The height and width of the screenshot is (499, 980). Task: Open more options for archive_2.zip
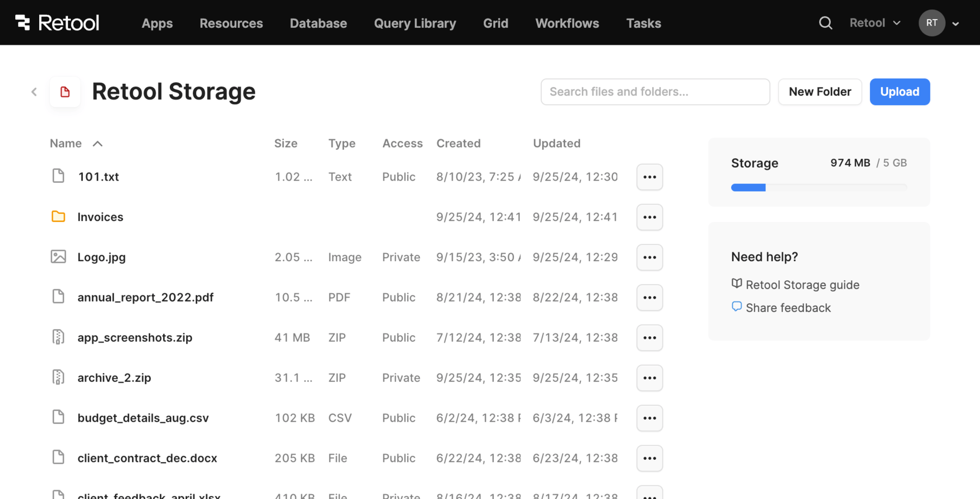coord(650,378)
